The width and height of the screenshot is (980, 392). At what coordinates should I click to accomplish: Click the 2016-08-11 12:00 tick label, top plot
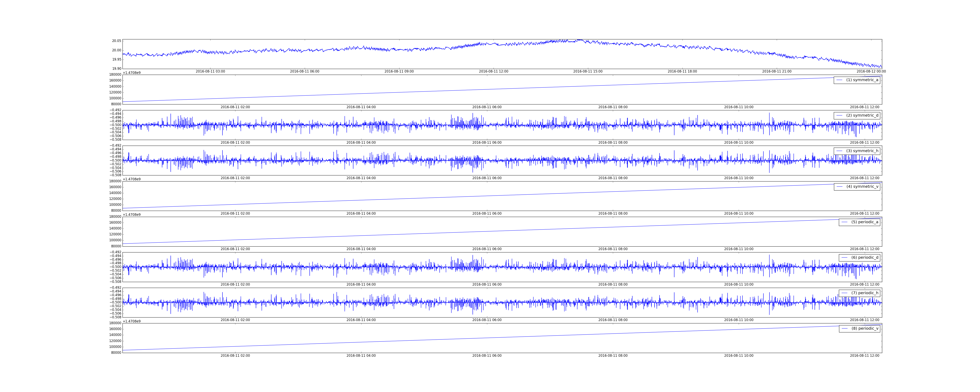tap(493, 72)
